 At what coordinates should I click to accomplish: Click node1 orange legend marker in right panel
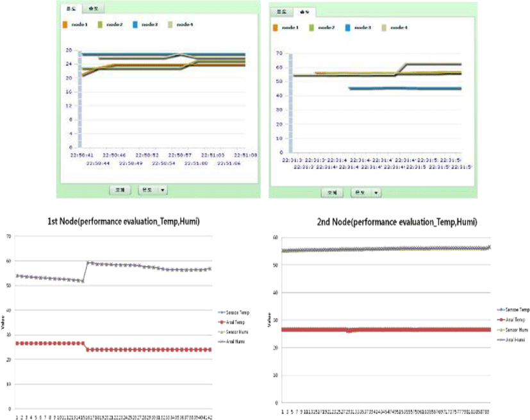click(x=276, y=28)
